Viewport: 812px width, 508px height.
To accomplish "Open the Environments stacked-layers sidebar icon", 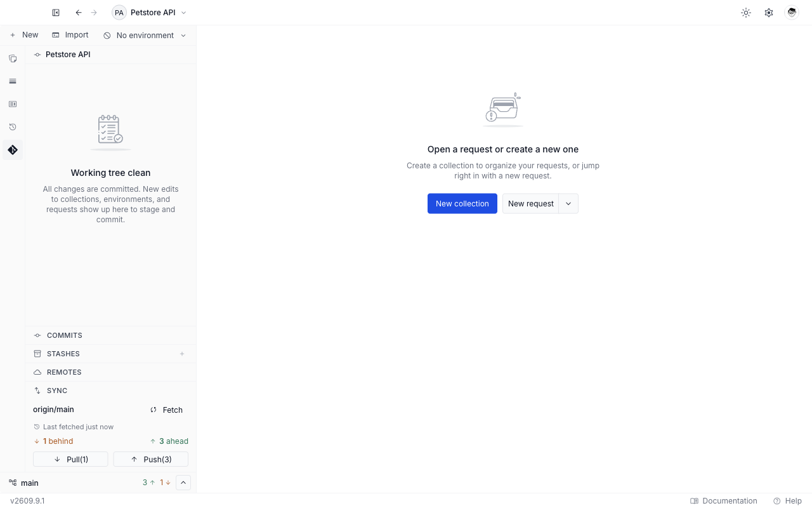I will coord(13,81).
